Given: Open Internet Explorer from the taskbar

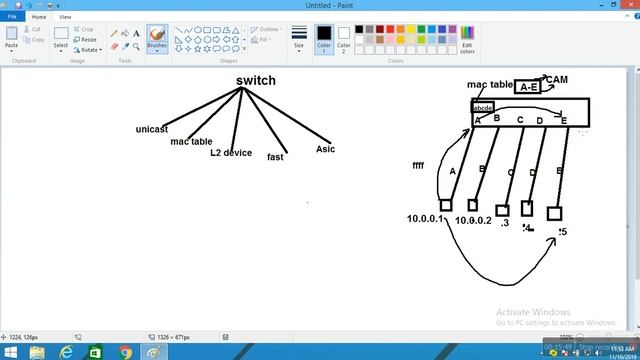Looking at the screenshot, I should [x=66, y=352].
